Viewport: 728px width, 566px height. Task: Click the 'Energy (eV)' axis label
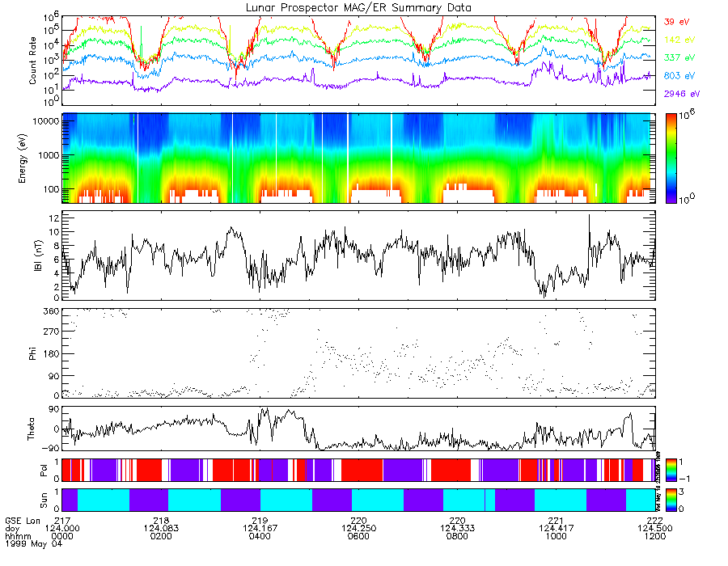22,158
